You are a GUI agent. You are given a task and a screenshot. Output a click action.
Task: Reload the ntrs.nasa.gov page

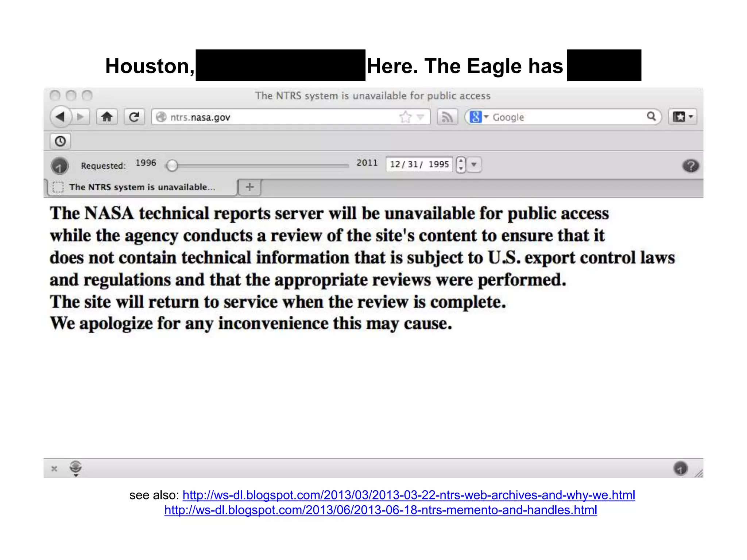134,117
